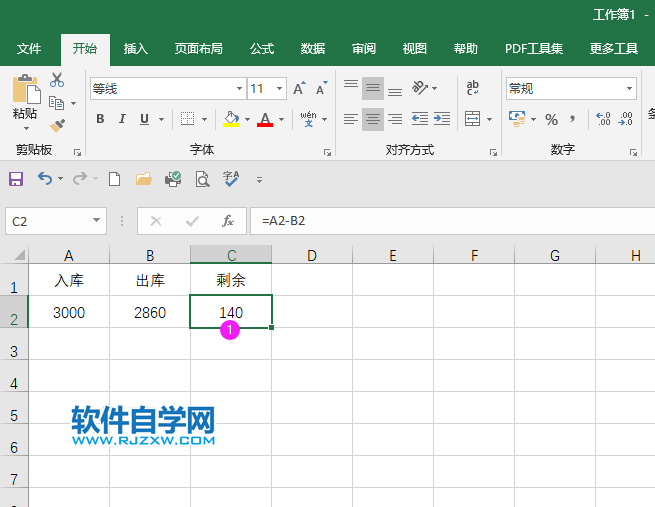Open the 公式 ribbon tab
The width and height of the screenshot is (655, 507).
click(x=262, y=49)
